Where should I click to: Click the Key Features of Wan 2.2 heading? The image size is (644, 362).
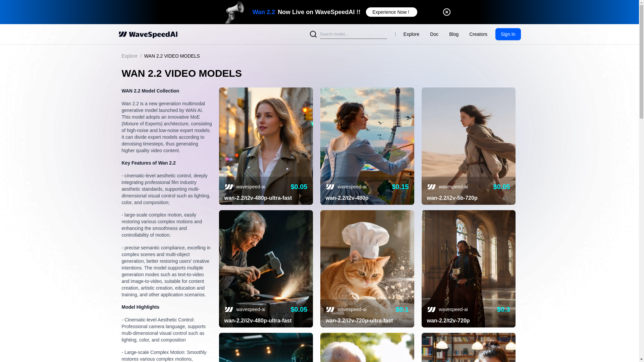pyautogui.click(x=148, y=163)
